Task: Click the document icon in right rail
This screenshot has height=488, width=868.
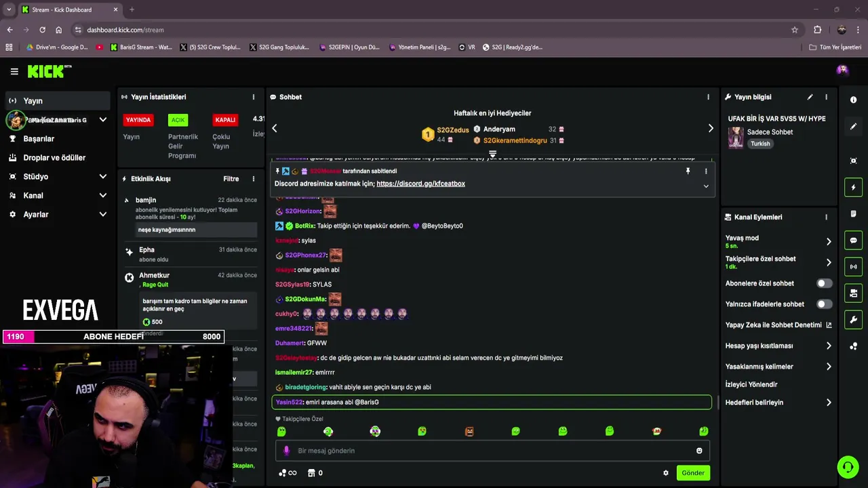Action: [853, 213]
